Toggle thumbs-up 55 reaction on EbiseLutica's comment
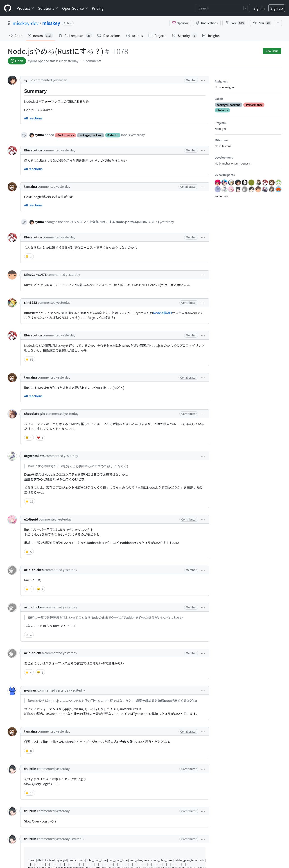 [x=30, y=359]
